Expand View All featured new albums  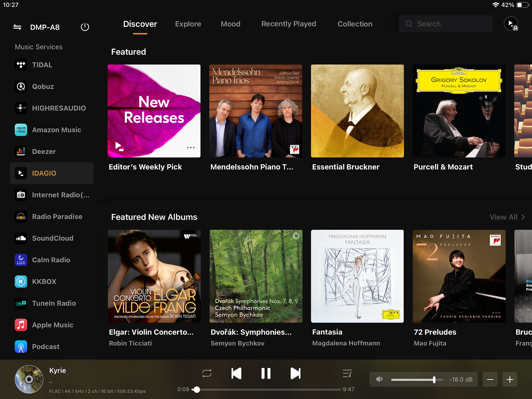click(x=507, y=217)
